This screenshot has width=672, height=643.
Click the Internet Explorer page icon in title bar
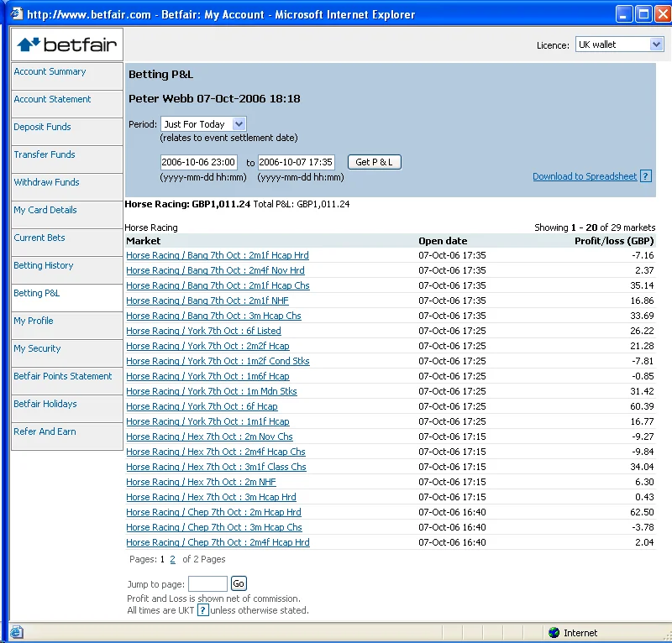point(17,14)
